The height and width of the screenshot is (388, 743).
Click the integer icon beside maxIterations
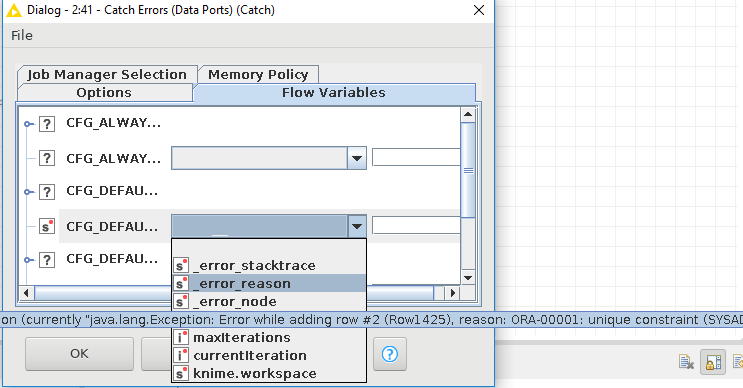[181, 337]
